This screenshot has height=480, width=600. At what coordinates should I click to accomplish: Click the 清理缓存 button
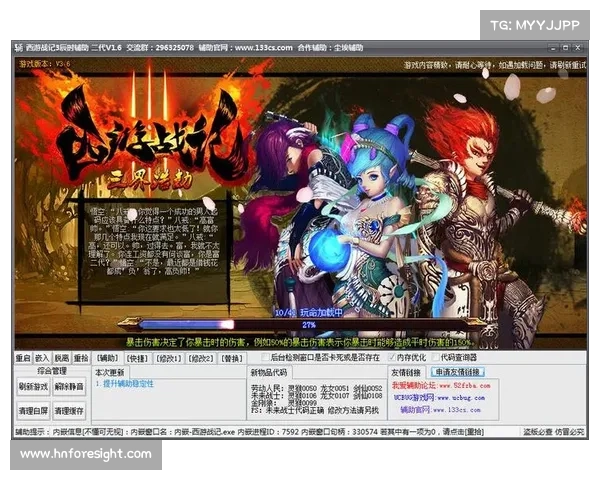pos(69,411)
